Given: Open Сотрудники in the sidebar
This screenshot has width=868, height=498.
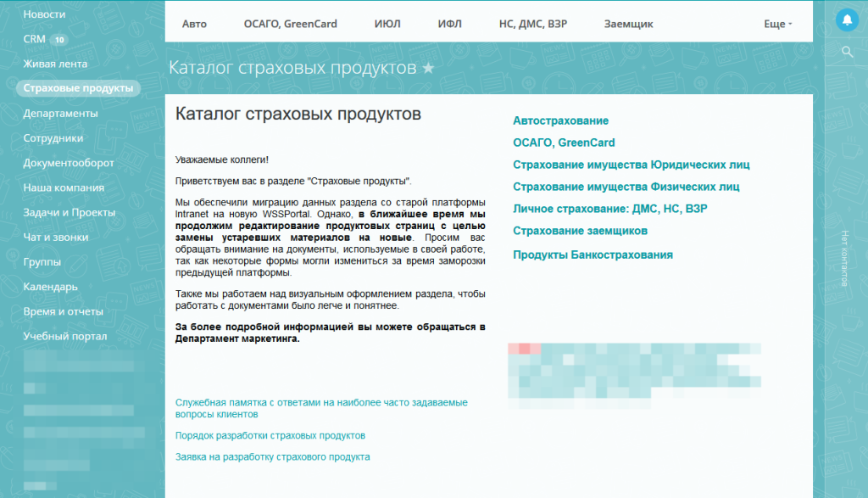Looking at the screenshot, I should click(x=53, y=138).
